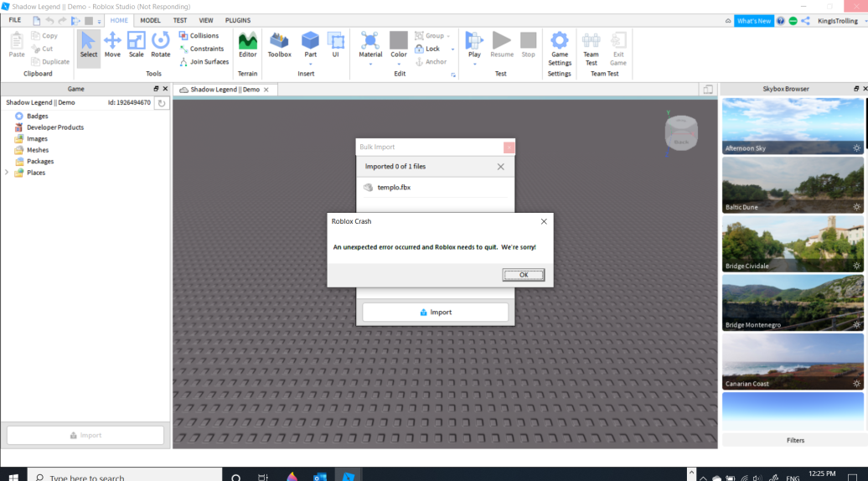868x481 pixels.
Task: Click Copy in Clipboard group
Action: pyautogui.click(x=44, y=35)
